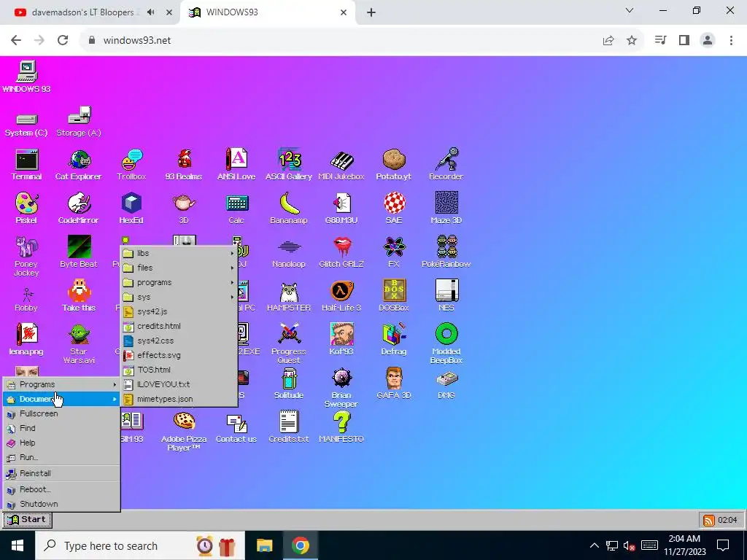Open the ANSI Love icon
Screen dimensions: 747x560
pos(236,165)
